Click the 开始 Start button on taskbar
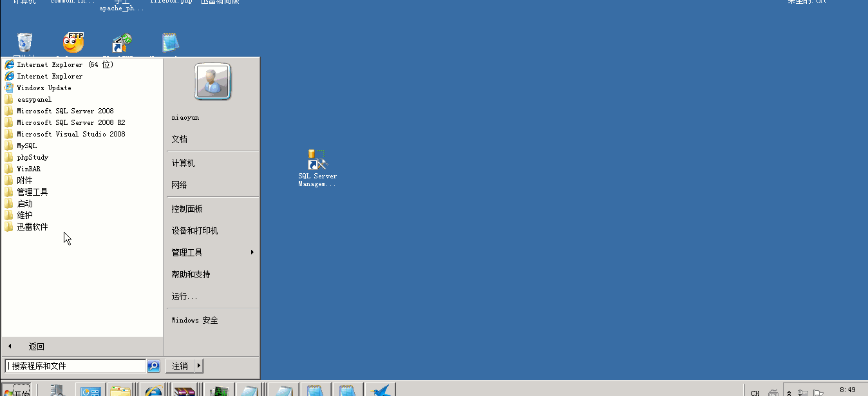The width and height of the screenshot is (868, 396). click(17, 390)
